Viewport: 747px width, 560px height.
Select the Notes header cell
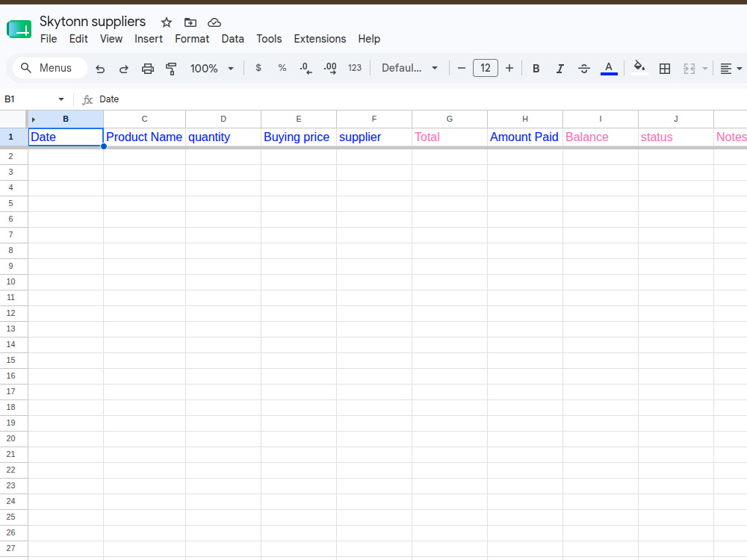click(731, 137)
